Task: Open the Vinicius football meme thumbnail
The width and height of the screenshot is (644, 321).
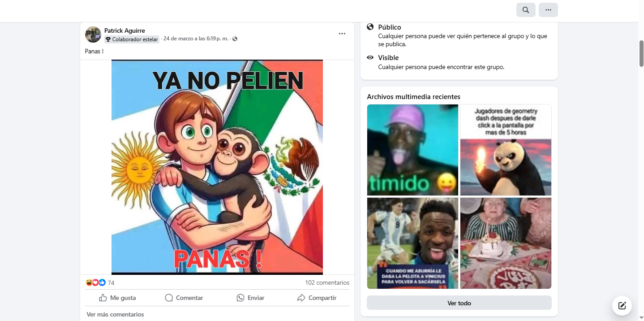Action: (412, 243)
